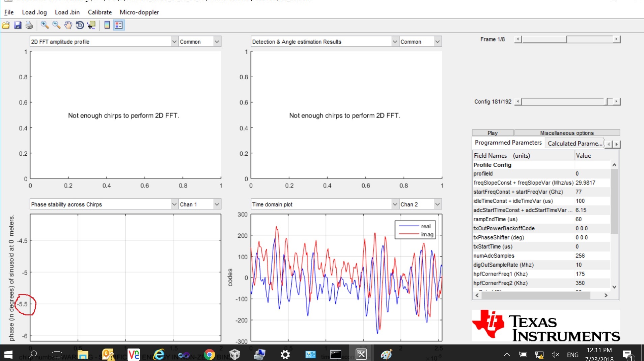
Task: Switch to the Calculated Parameters tab
Action: click(x=575, y=144)
